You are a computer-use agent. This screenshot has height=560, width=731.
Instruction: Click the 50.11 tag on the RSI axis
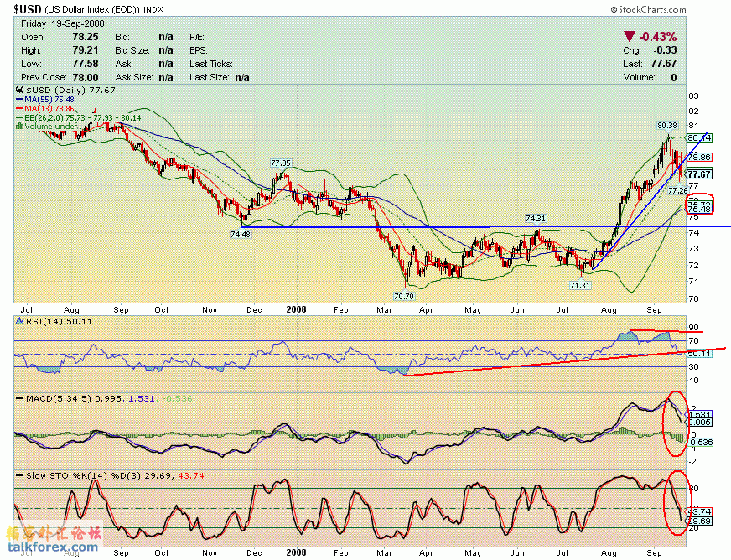[x=699, y=354]
